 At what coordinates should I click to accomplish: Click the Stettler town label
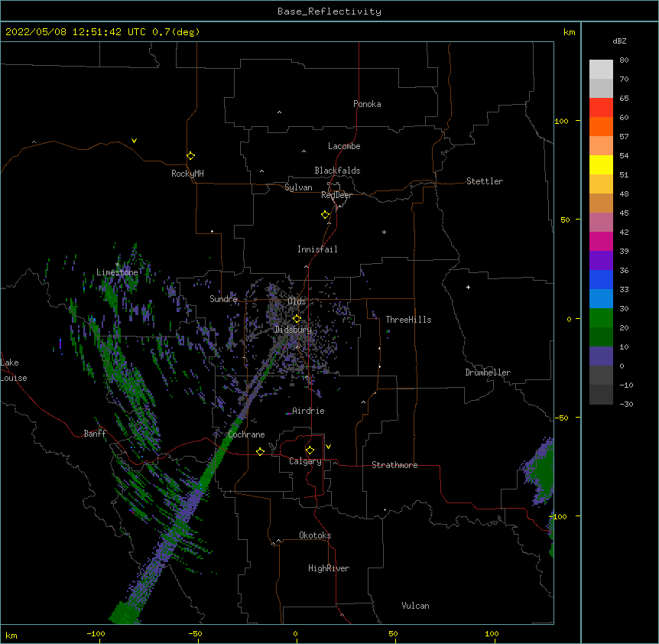(x=485, y=181)
